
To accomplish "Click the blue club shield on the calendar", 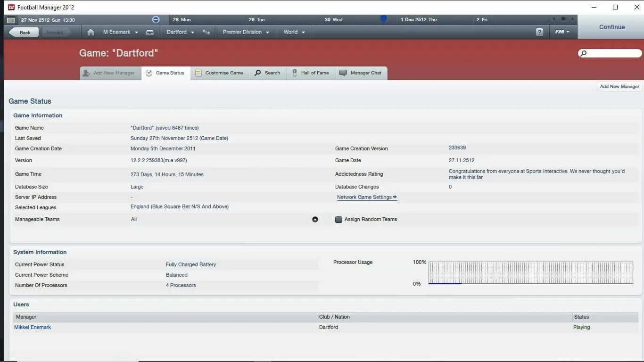I will tap(383, 19).
